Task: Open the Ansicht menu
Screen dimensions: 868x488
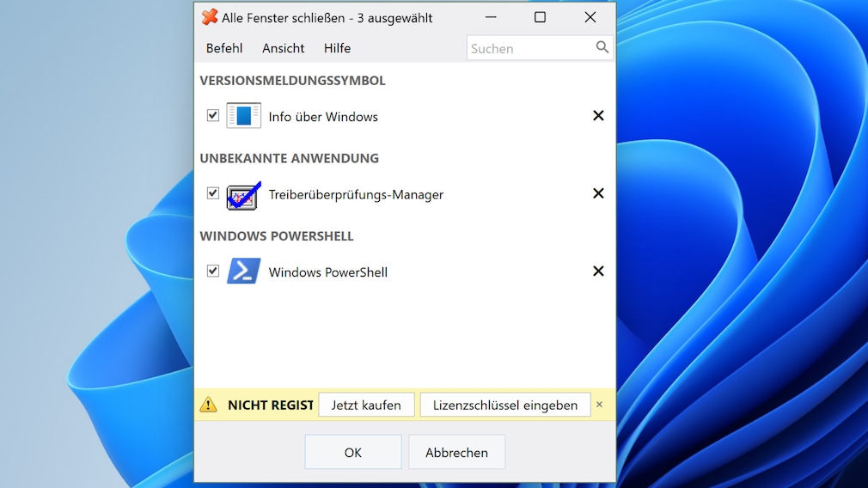Action: point(283,48)
